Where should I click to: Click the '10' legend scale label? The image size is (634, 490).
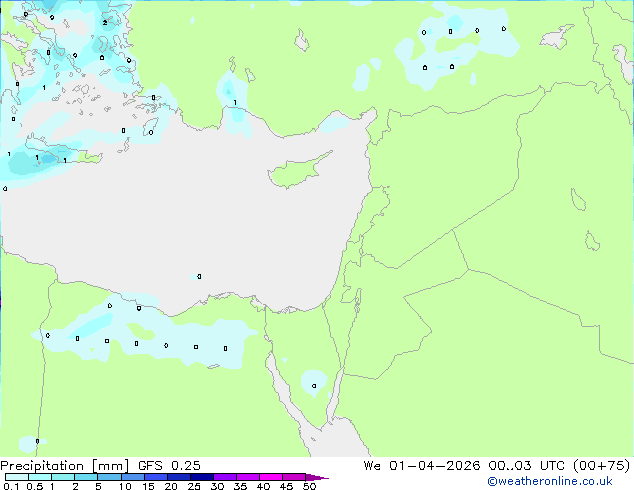click(x=125, y=486)
